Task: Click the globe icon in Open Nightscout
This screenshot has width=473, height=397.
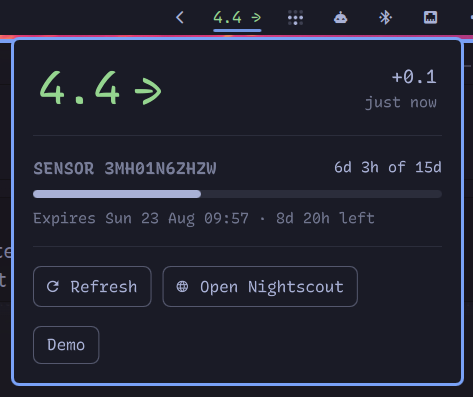Action: (182, 287)
